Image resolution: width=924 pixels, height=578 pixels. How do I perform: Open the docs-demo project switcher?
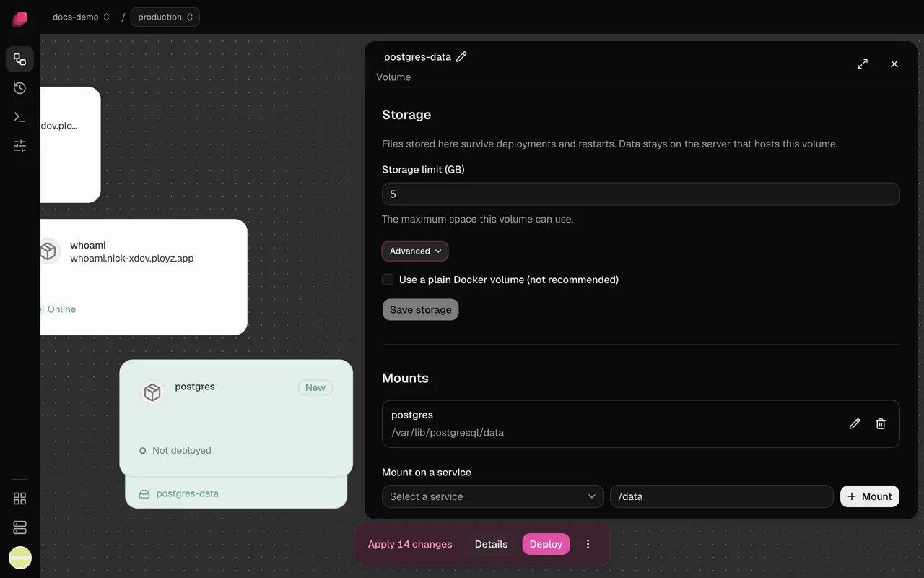pyautogui.click(x=81, y=17)
